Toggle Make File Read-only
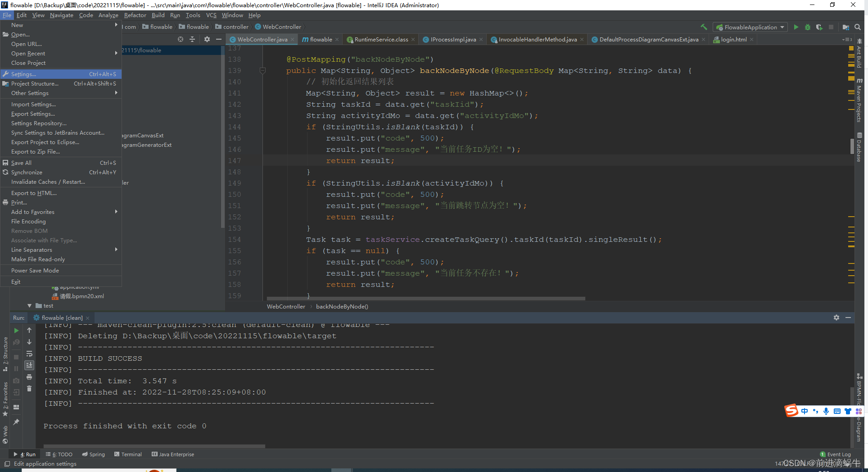868x472 pixels. click(x=37, y=259)
